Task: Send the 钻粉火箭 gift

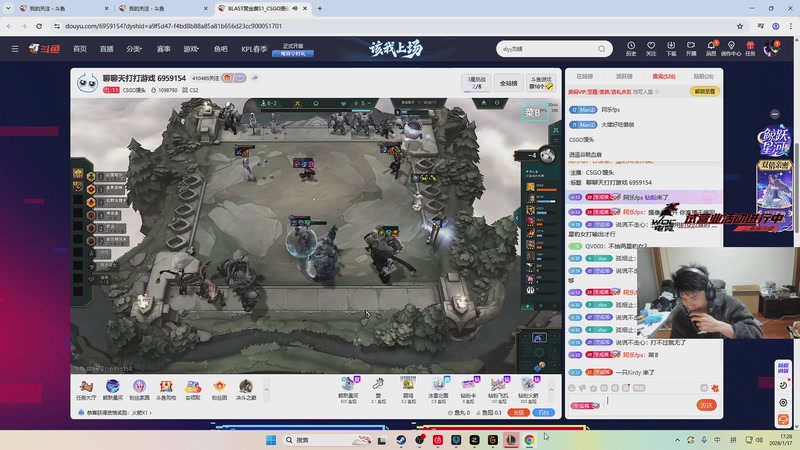Action: coord(528,390)
